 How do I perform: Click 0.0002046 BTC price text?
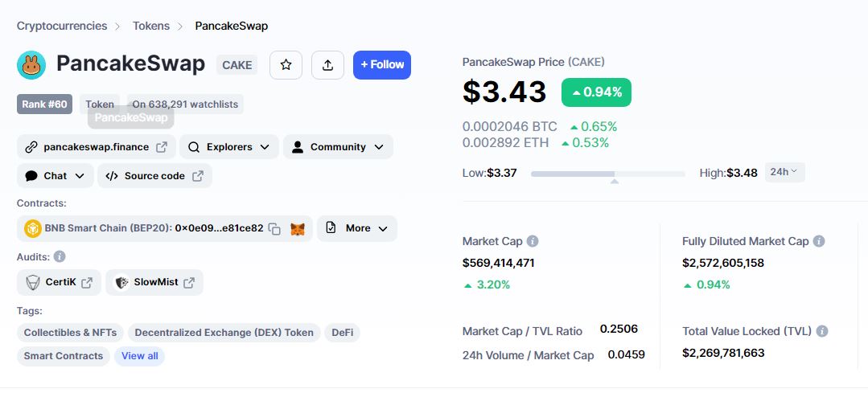coord(510,126)
